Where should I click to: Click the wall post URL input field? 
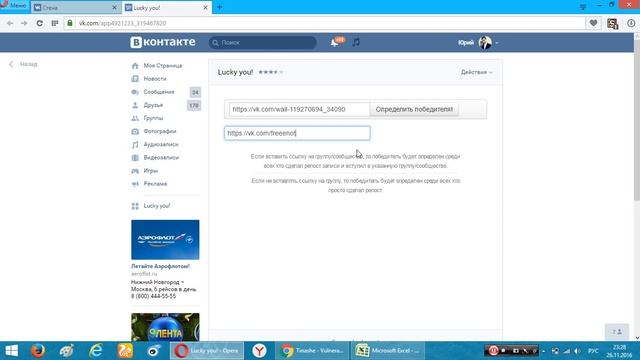click(x=299, y=109)
